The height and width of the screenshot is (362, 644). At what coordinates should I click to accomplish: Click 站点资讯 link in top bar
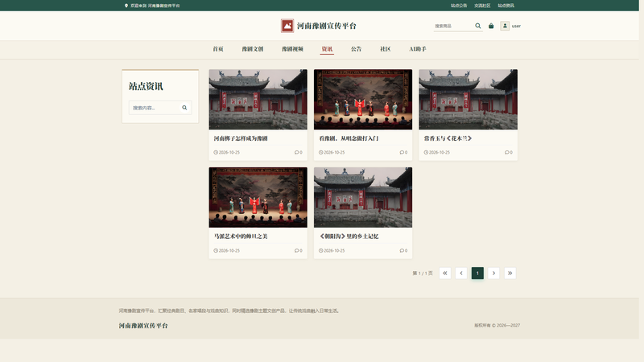(x=506, y=6)
